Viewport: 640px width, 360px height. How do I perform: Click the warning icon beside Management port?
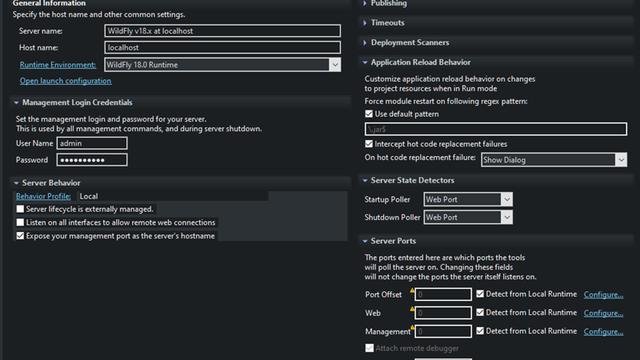click(x=412, y=328)
